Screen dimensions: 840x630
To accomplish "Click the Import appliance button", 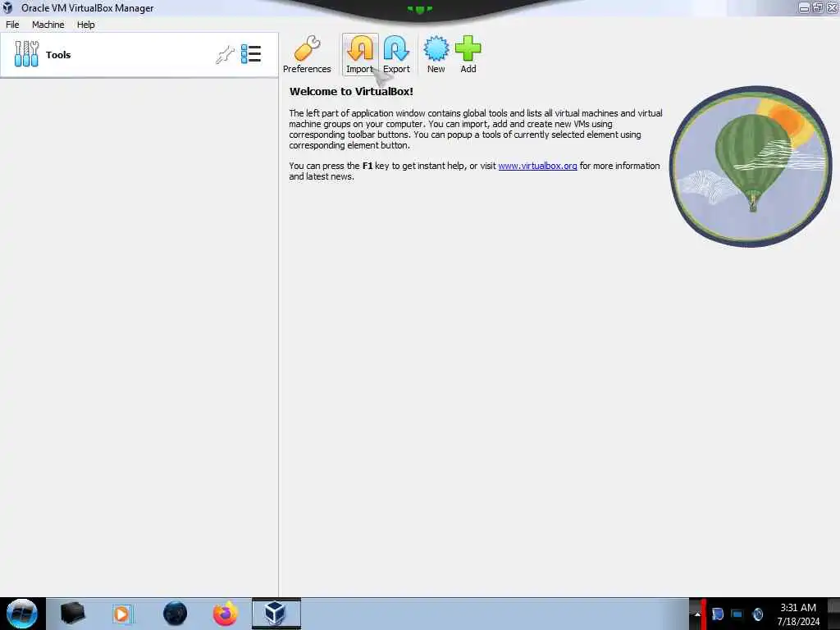I will pos(360,54).
